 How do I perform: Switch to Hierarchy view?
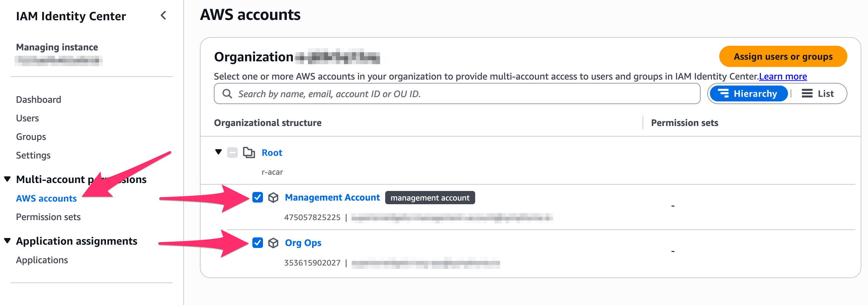tap(748, 93)
